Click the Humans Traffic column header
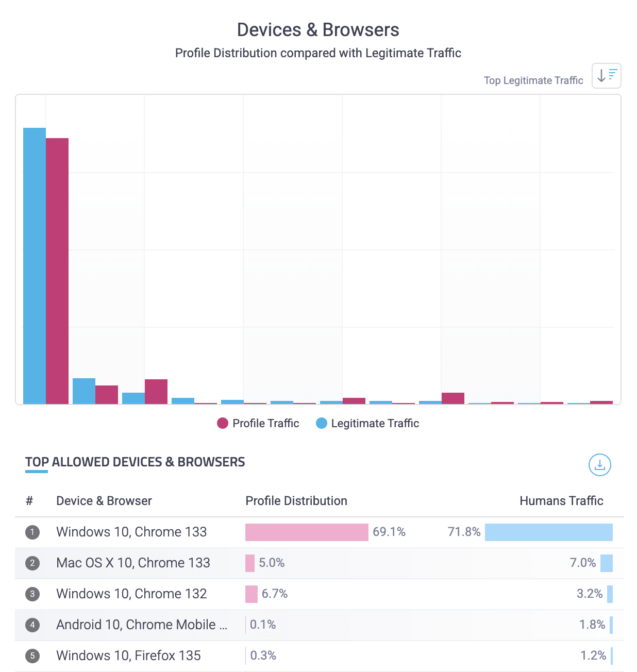This screenshot has height=672, width=637. [561, 501]
